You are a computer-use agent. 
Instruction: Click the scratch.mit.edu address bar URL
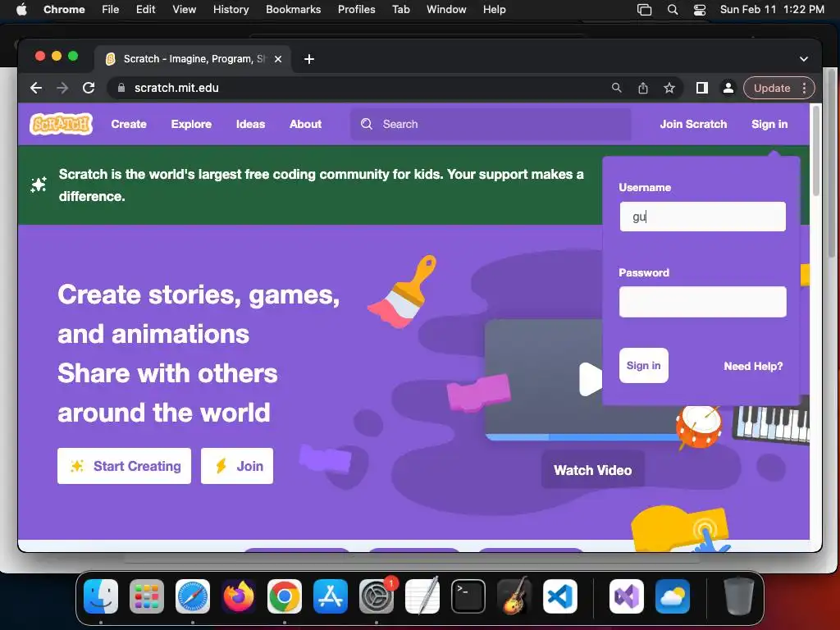176,88
